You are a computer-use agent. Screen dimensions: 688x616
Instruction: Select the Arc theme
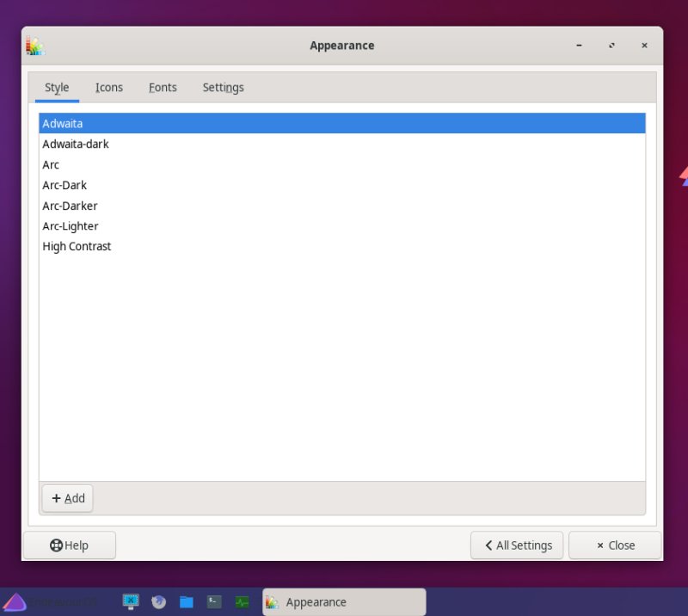click(342, 164)
